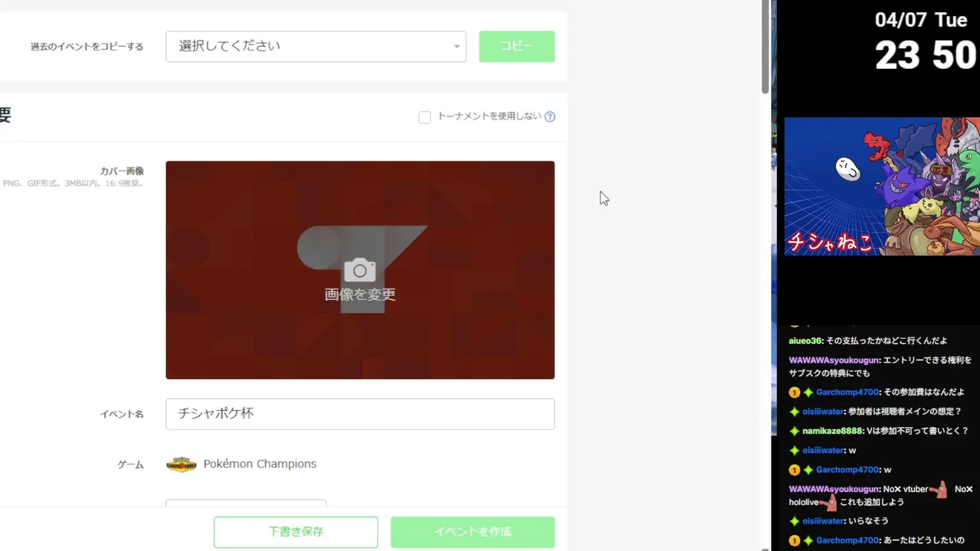980x551 pixels.
Task: Click the ゲーム field label
Action: (x=130, y=465)
